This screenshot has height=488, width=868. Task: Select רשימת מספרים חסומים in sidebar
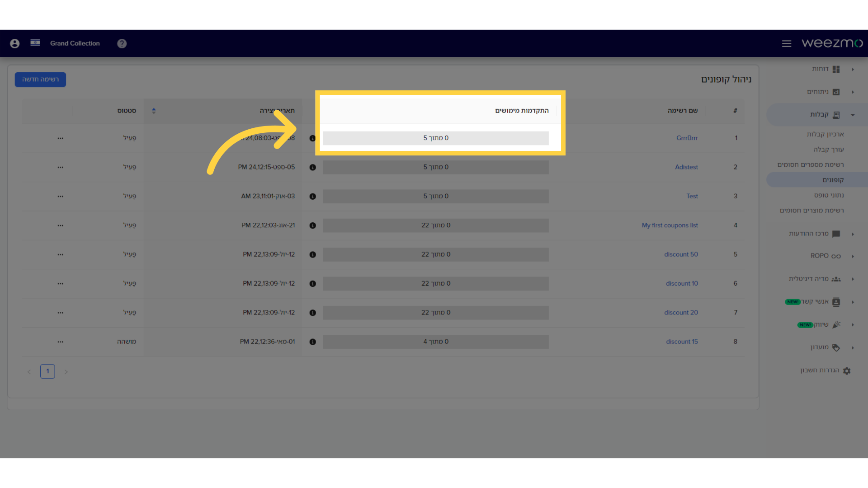tap(811, 165)
